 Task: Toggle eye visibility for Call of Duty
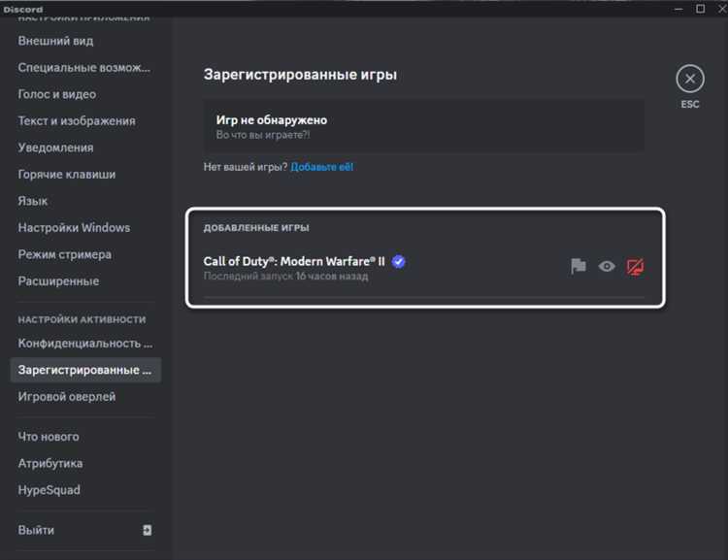click(x=607, y=267)
